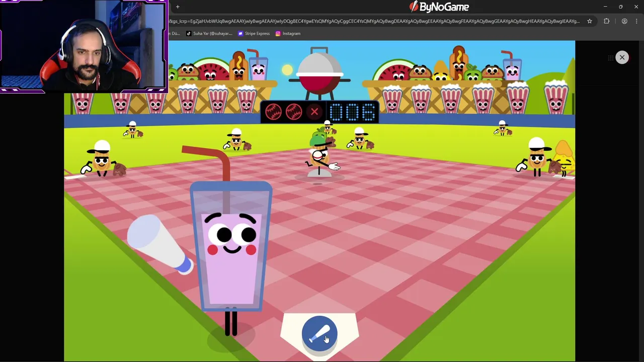
Task: Click the first baseball strike indicator
Action: (x=273, y=112)
